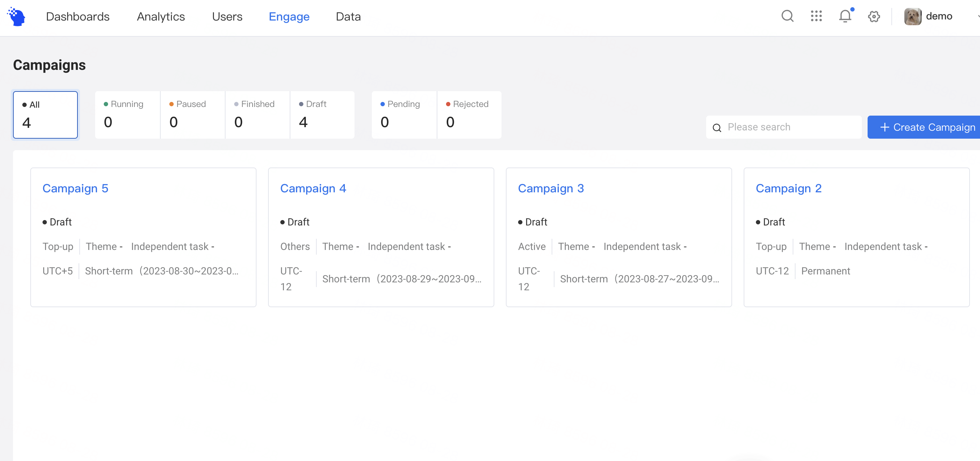Viewport: 980px width, 461px height.
Task: Click the Draft status on Campaign 3
Action: pos(533,222)
